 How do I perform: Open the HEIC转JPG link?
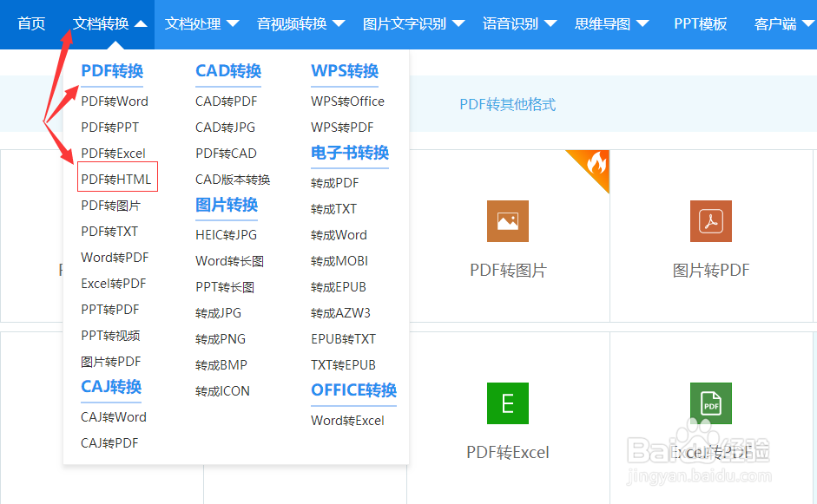[226, 234]
